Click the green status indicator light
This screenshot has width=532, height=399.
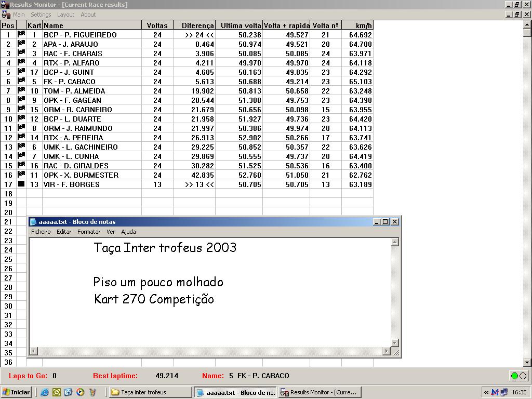[514, 376]
